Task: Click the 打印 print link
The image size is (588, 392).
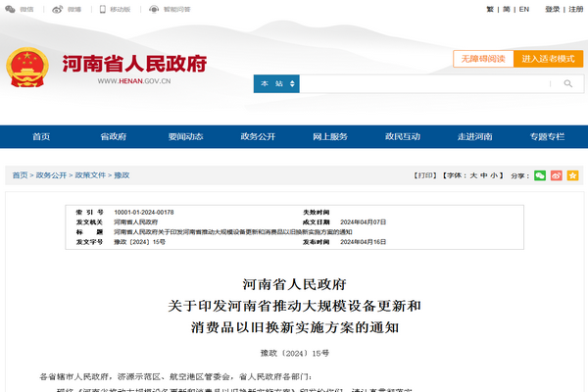Action: click(423, 175)
